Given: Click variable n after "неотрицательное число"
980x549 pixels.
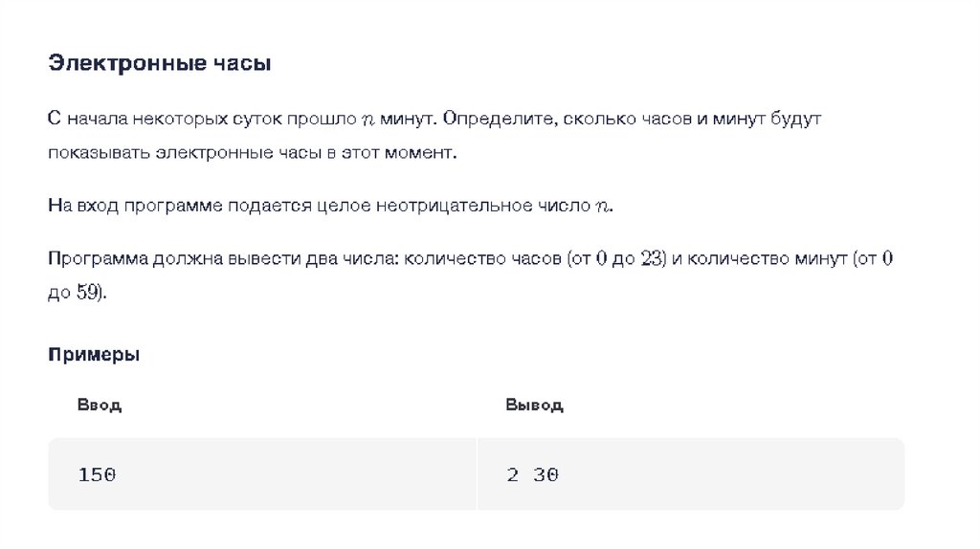Looking at the screenshot, I should [x=601, y=206].
